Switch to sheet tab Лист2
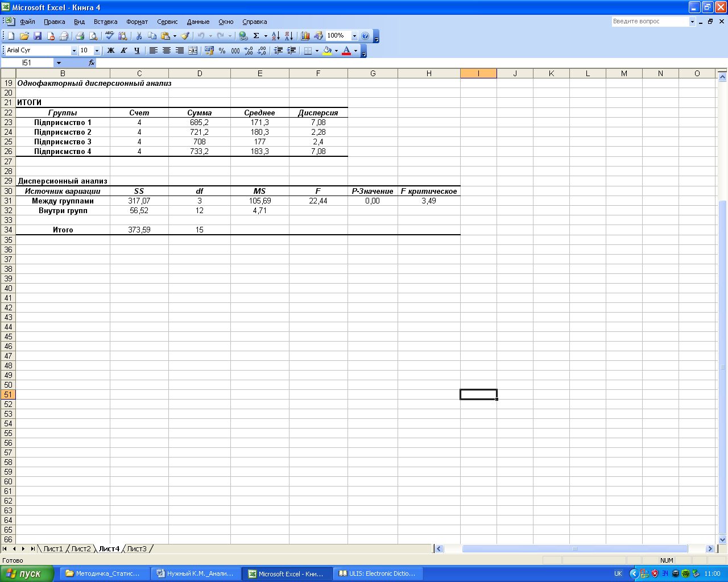 point(81,549)
